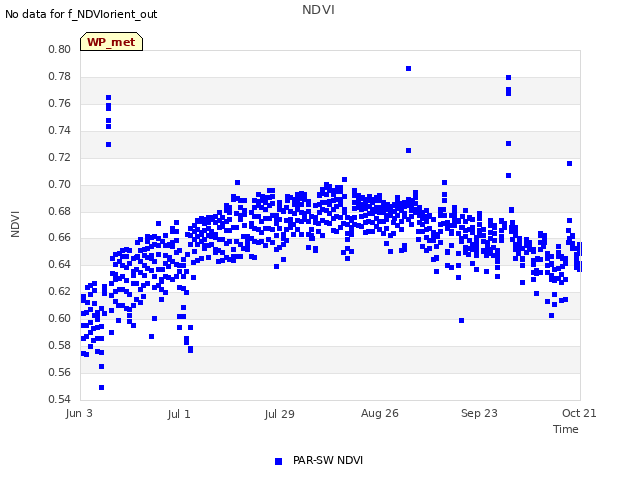
Task: Click the Jul 29 x-axis tick label
Action: [x=279, y=414]
